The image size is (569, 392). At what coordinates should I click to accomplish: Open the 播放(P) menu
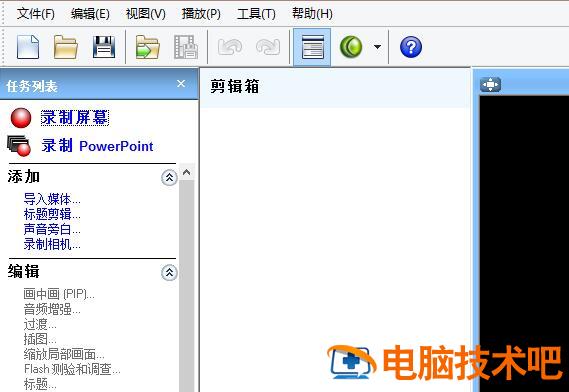pos(201,14)
